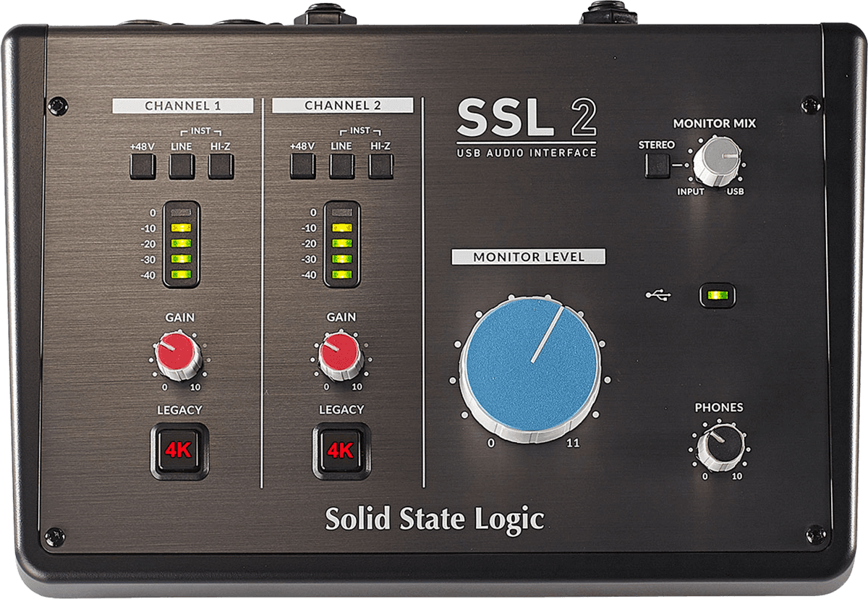Toggle the Channel 2 +48V phantom power button
This screenshot has height=599, width=868.
click(x=302, y=166)
